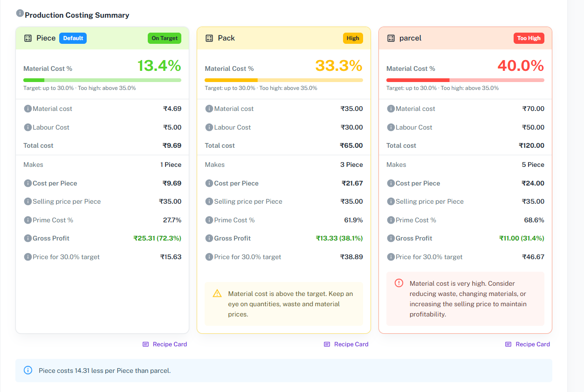584x392 pixels.
Task: Click the blue Default badge on Piece card
Action: click(73, 38)
